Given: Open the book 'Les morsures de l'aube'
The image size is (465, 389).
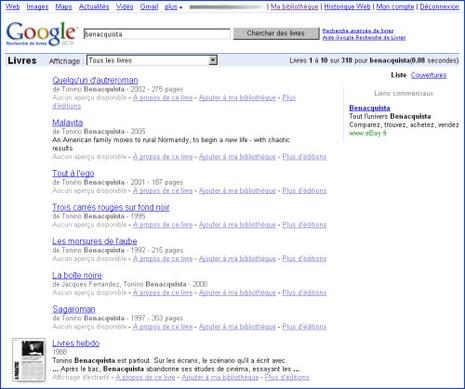Looking at the screenshot, I should point(95,241).
